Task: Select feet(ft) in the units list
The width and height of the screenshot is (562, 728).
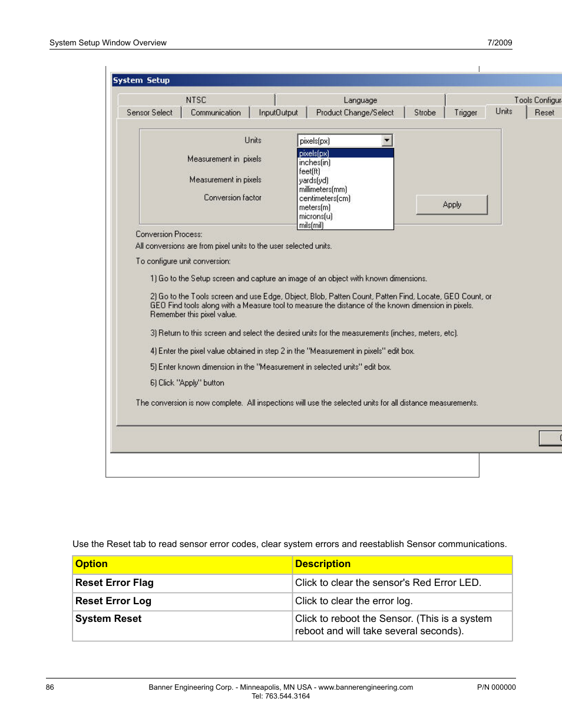Action: pos(345,171)
